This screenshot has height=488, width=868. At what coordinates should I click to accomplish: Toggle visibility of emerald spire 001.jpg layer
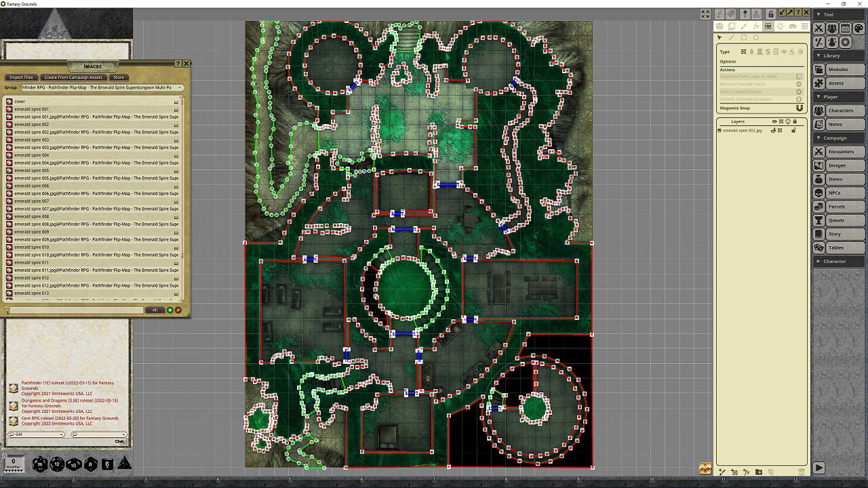774,130
